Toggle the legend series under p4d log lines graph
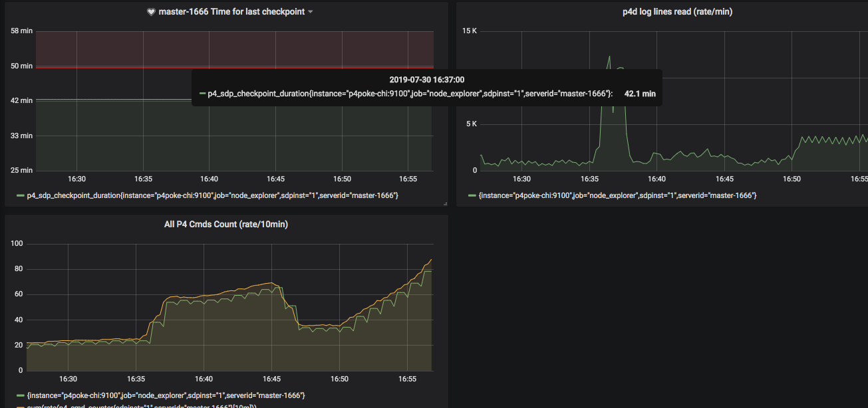Viewport: 868px width, 408px height. point(617,195)
